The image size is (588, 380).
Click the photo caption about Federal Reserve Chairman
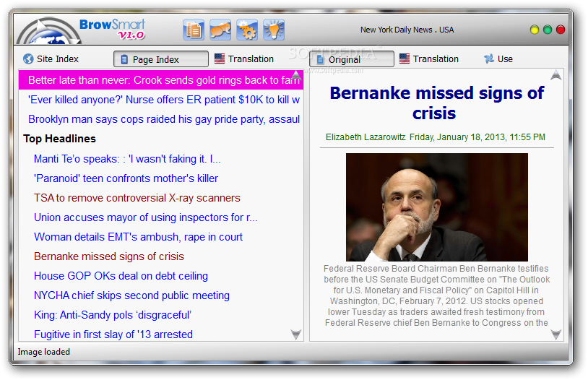[436, 295]
